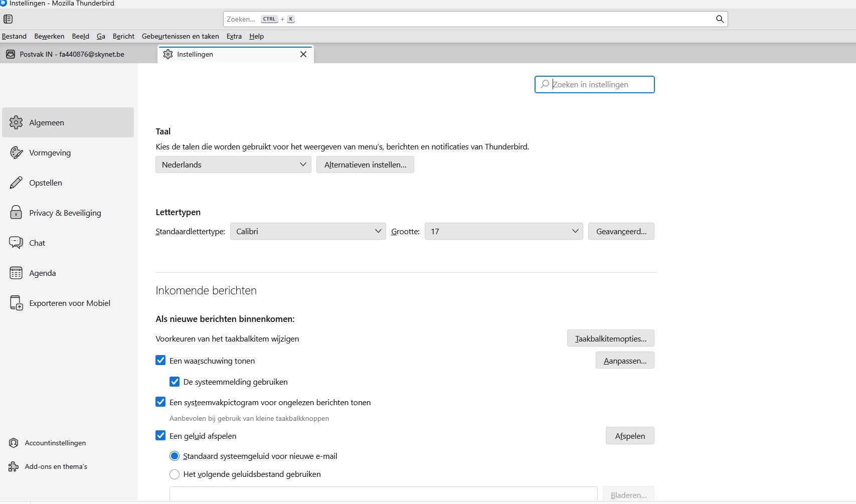Screen dimensions: 856x504
Task: Click the Algemeen gear icon in sidebar
Action: pos(16,122)
